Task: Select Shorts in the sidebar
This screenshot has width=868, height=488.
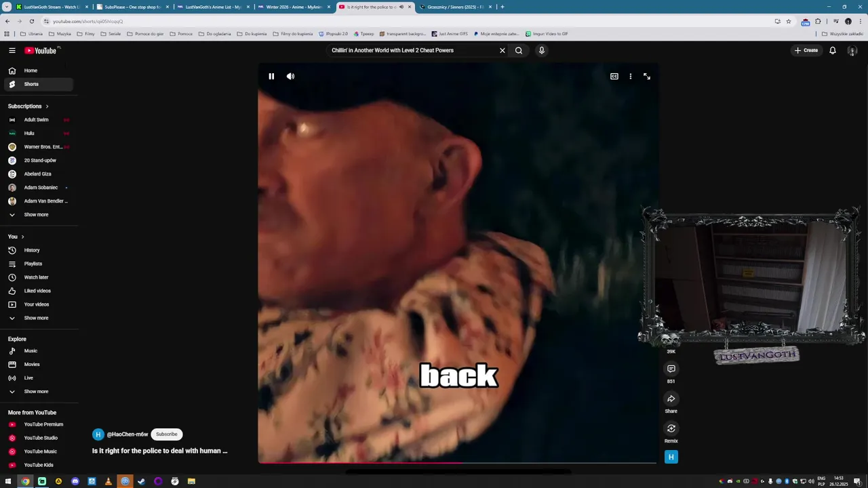Action: (39, 84)
